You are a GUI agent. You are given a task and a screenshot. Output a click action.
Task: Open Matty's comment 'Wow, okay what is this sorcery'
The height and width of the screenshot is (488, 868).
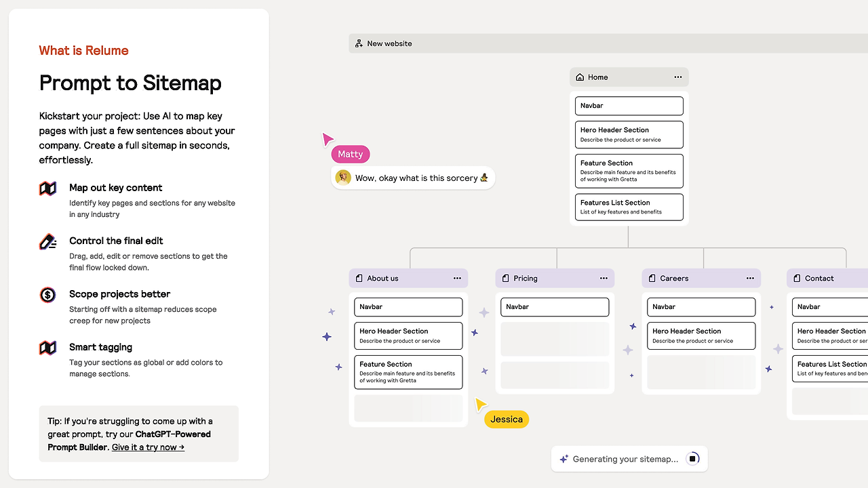point(413,178)
